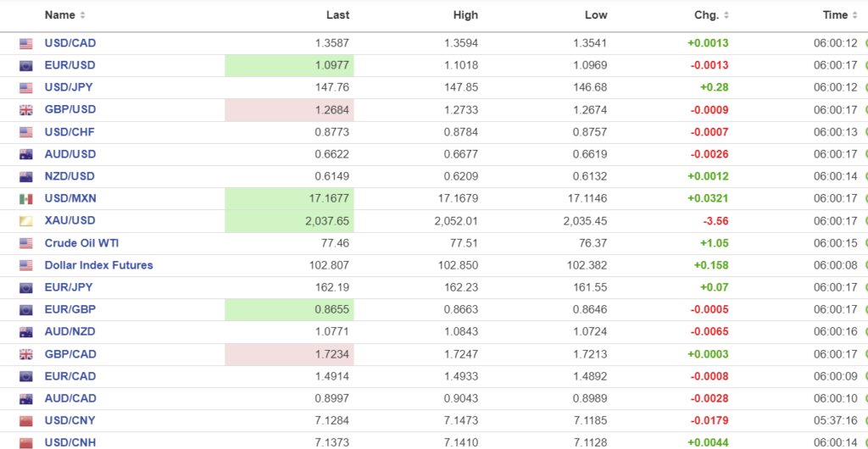Click the gold bar icon beside XAU/USD
This screenshot has height=449, width=868.
26,221
